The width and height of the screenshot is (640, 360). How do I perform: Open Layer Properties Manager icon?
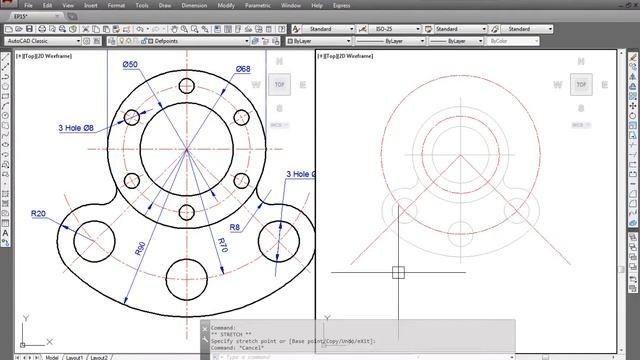coord(111,41)
